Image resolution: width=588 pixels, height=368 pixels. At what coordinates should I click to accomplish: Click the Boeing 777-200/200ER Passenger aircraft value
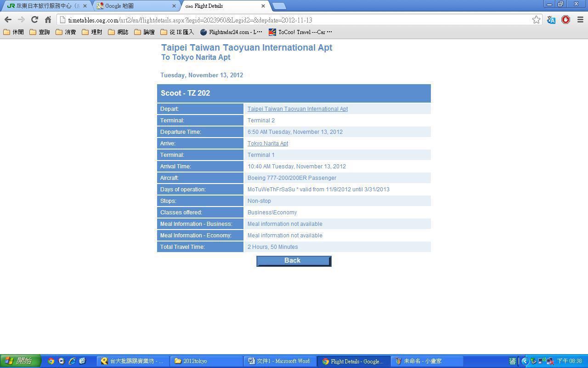(292, 178)
